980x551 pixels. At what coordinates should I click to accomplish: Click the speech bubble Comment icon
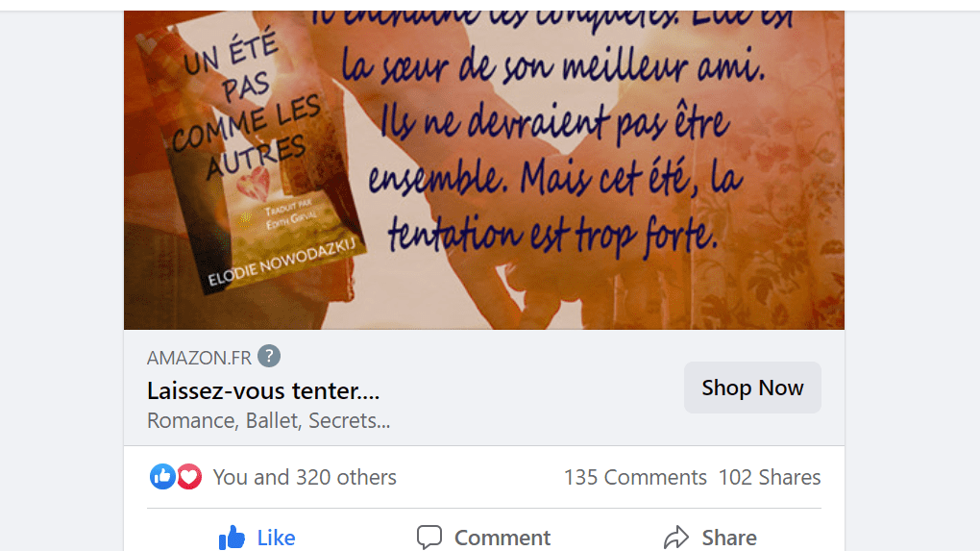tap(429, 538)
